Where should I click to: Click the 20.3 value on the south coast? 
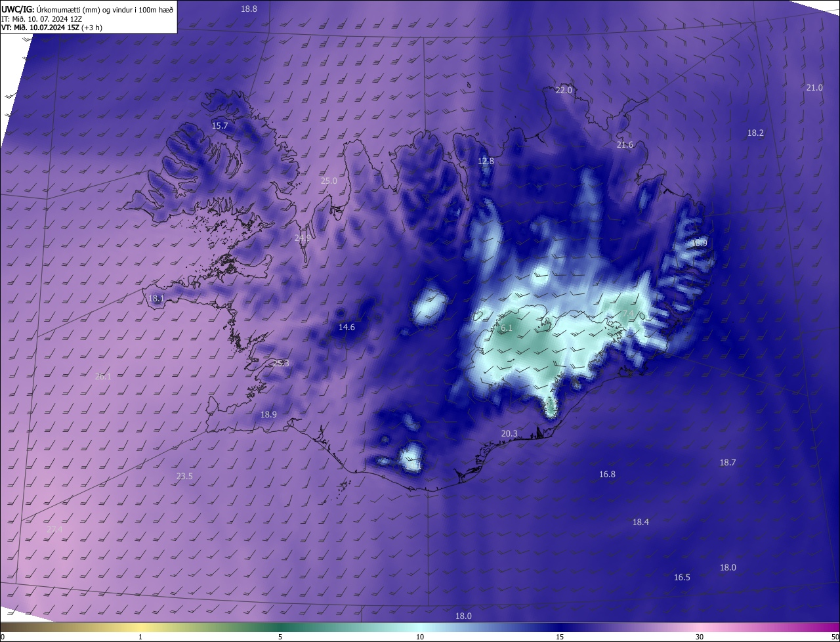coord(509,433)
